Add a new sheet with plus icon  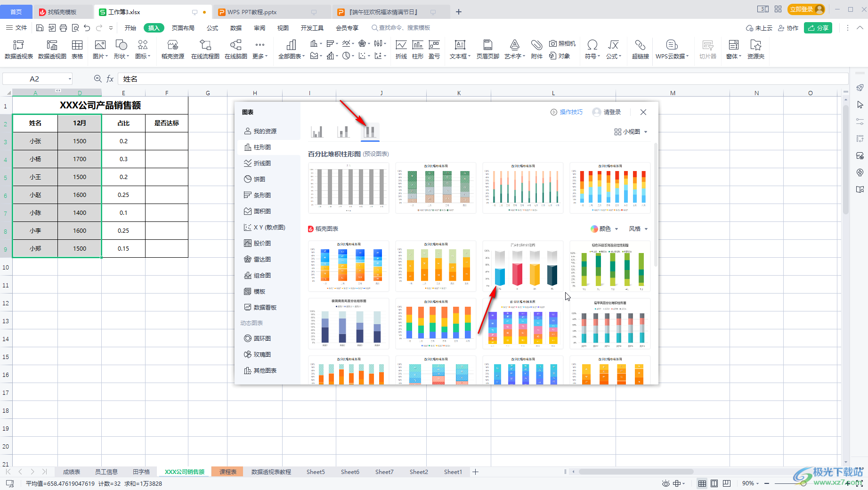point(476,472)
